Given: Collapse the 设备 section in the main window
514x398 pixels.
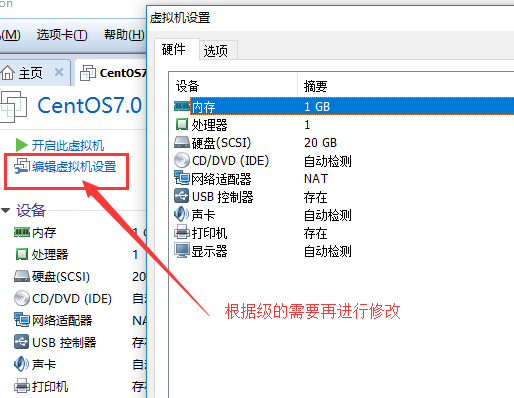Looking at the screenshot, I should click(x=6, y=210).
